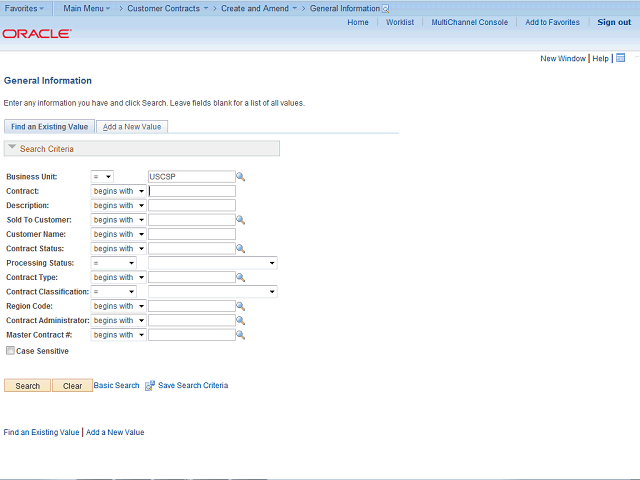
Task: Click the Oracle logo
Action: pyautogui.click(x=37, y=33)
